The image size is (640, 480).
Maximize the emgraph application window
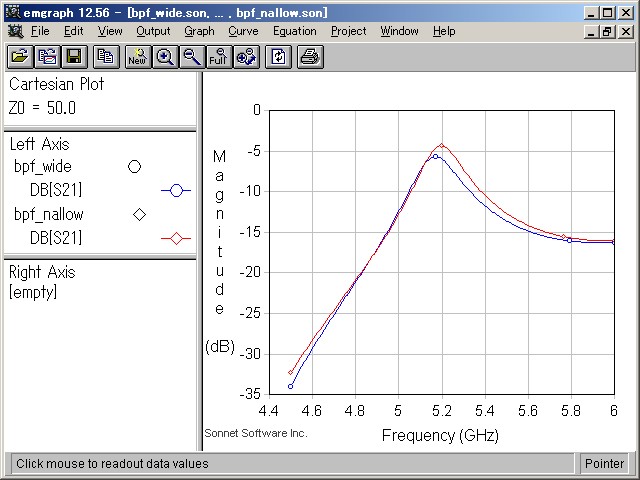pyautogui.click(x=607, y=13)
